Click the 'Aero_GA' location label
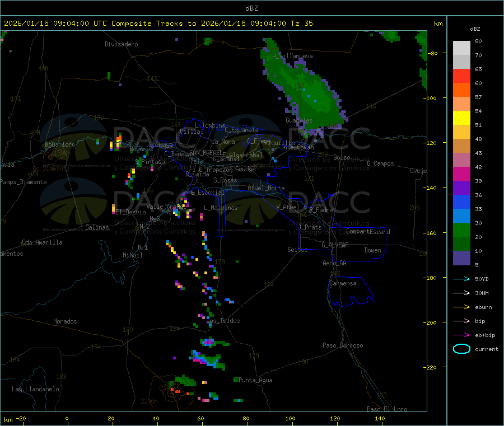Screen dimensions: 504x426 coord(335,263)
